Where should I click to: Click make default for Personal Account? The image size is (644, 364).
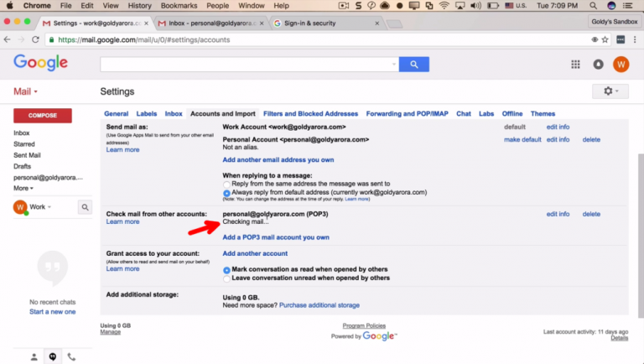tap(522, 140)
